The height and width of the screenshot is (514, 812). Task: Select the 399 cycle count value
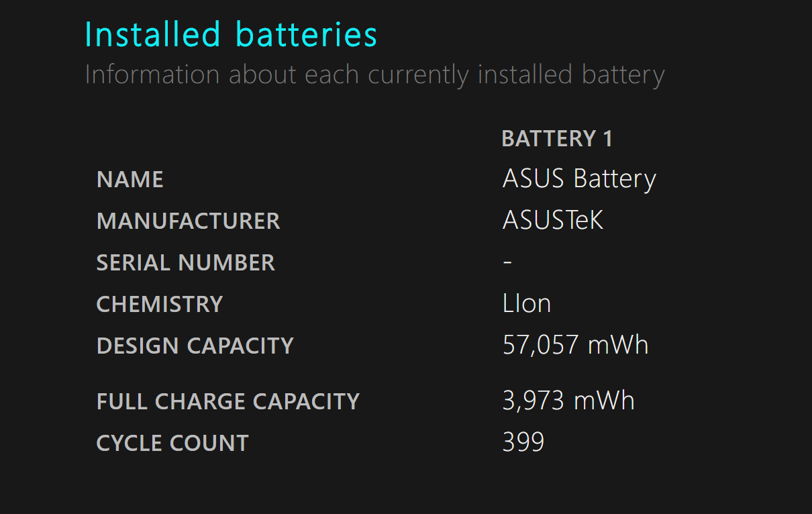click(523, 442)
